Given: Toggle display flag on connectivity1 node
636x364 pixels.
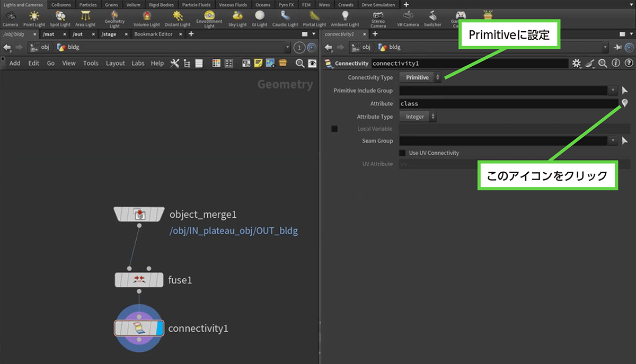Looking at the screenshot, I should tap(158, 329).
